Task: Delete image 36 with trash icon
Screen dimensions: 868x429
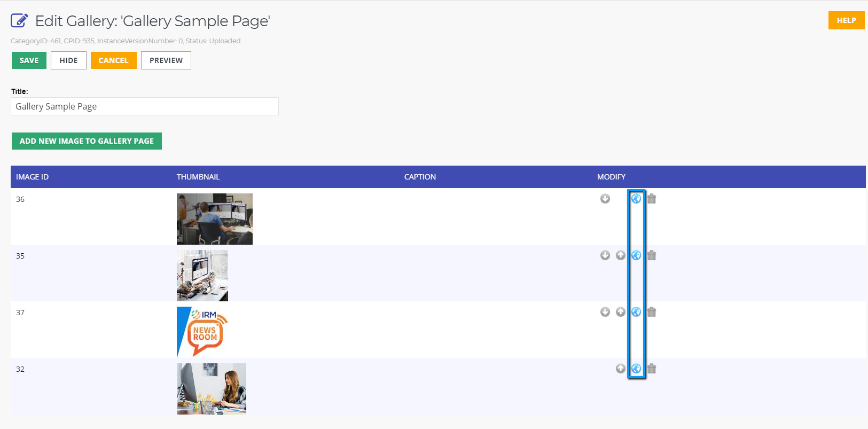Action: coord(652,199)
